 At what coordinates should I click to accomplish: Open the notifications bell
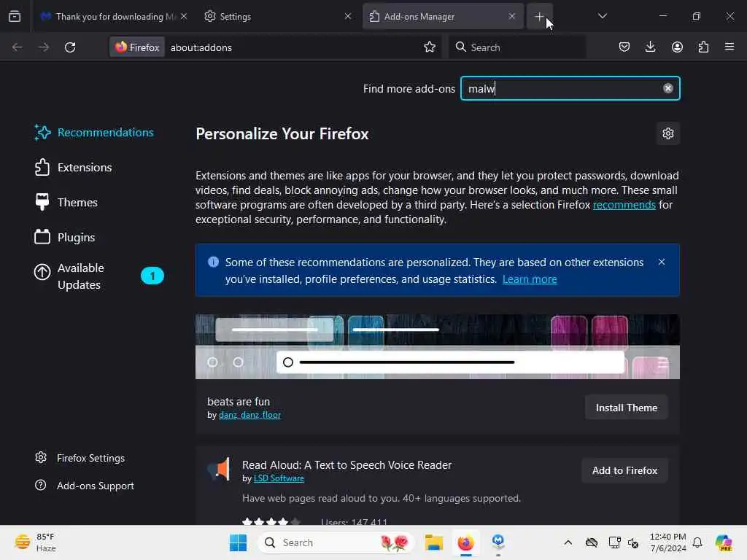[697, 542]
